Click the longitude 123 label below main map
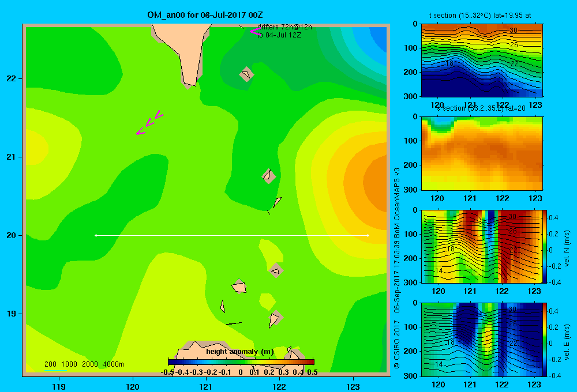 pyautogui.click(x=353, y=386)
